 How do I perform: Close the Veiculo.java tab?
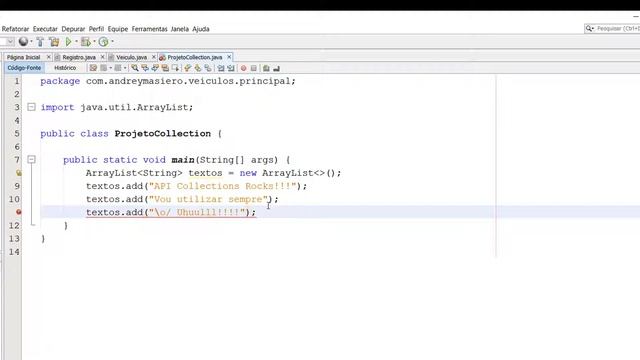[154, 57]
